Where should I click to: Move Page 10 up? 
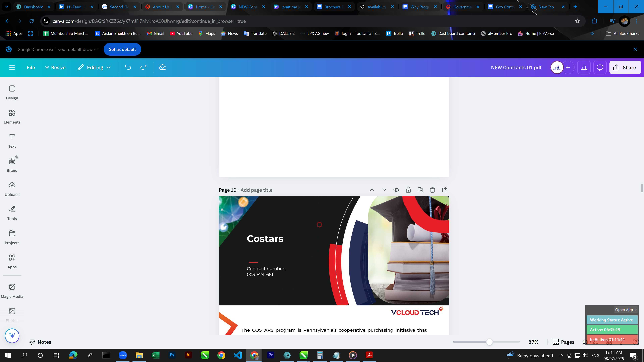(x=372, y=190)
